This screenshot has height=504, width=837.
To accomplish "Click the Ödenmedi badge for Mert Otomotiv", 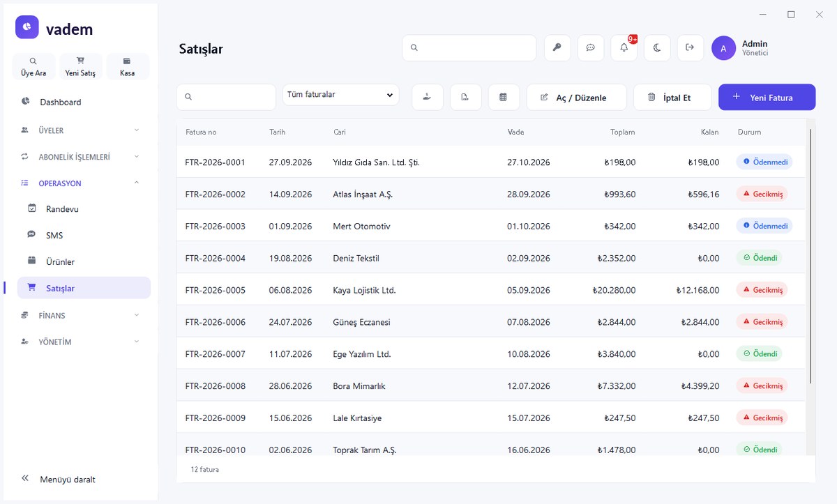I will click(764, 226).
